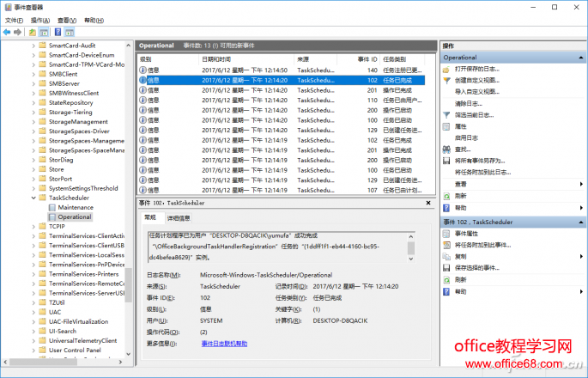Click 打开保存的日志 in actions pane
Screen dimensions: 588x378
pyautogui.click(x=478, y=68)
